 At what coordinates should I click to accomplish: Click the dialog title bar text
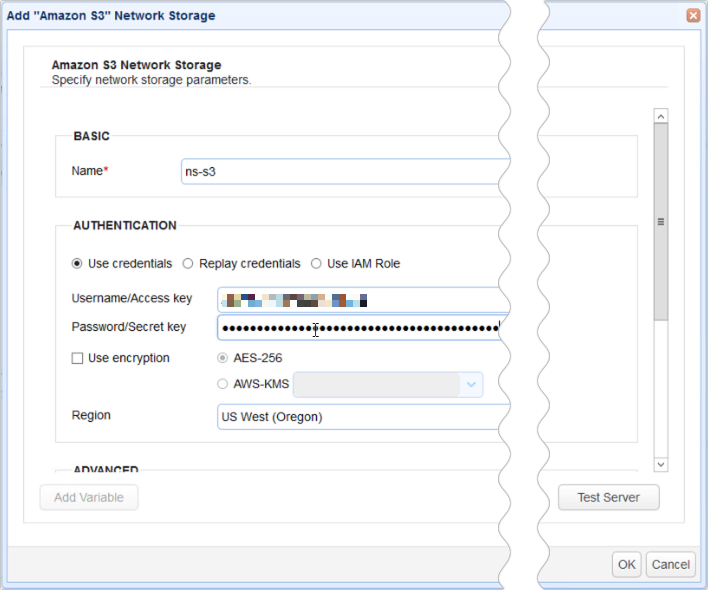[111, 16]
